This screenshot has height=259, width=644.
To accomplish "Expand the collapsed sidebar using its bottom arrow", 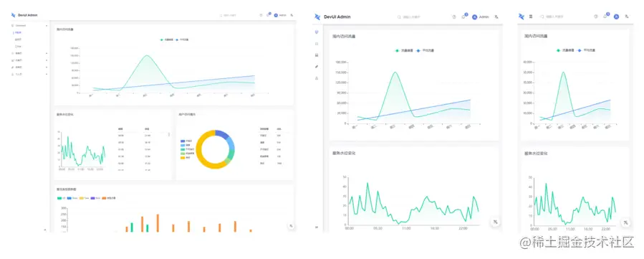I will 317,227.
